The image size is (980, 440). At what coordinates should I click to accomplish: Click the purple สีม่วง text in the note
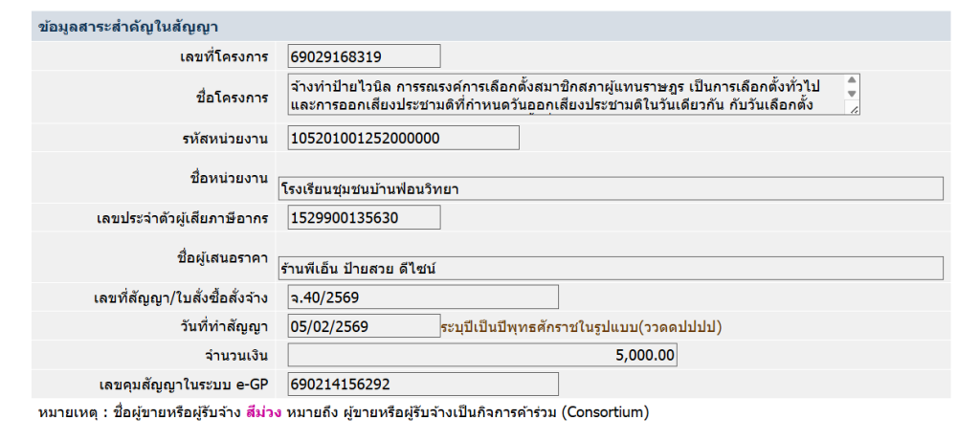[x=264, y=413]
